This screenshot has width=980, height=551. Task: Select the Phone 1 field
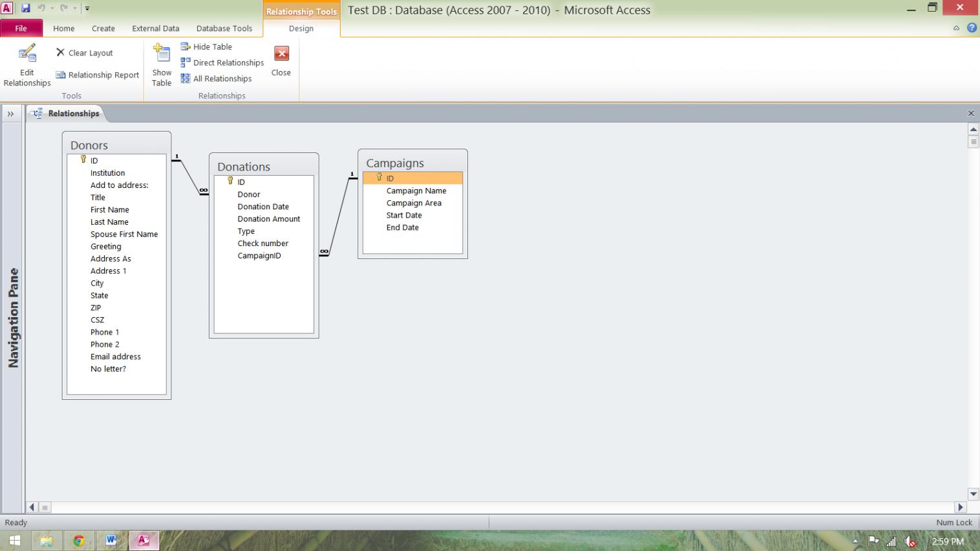coord(116,333)
